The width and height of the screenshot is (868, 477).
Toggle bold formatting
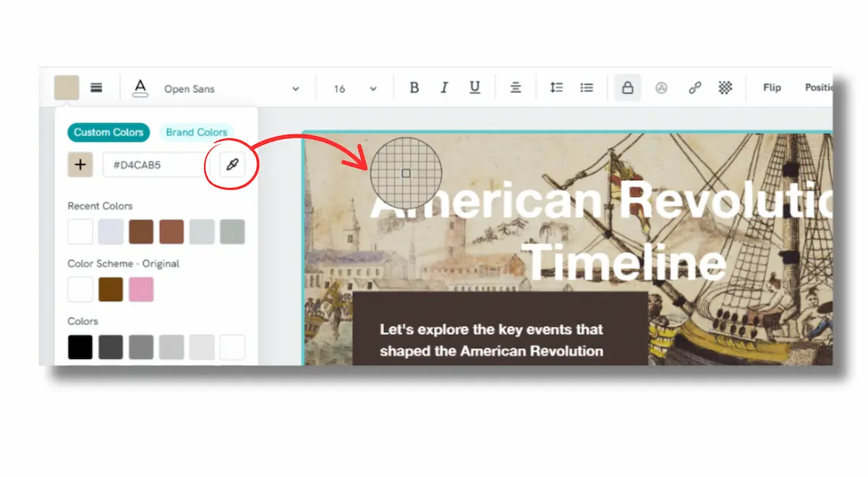tap(414, 88)
